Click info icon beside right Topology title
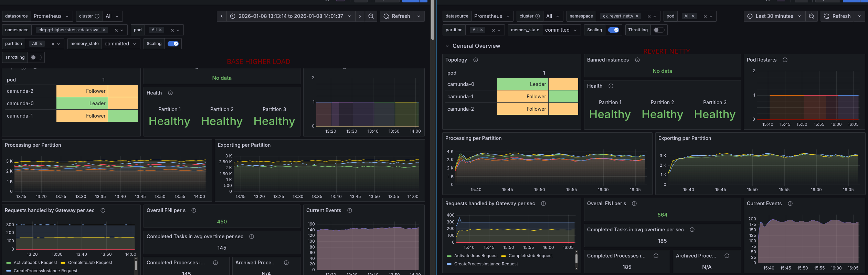 475,60
